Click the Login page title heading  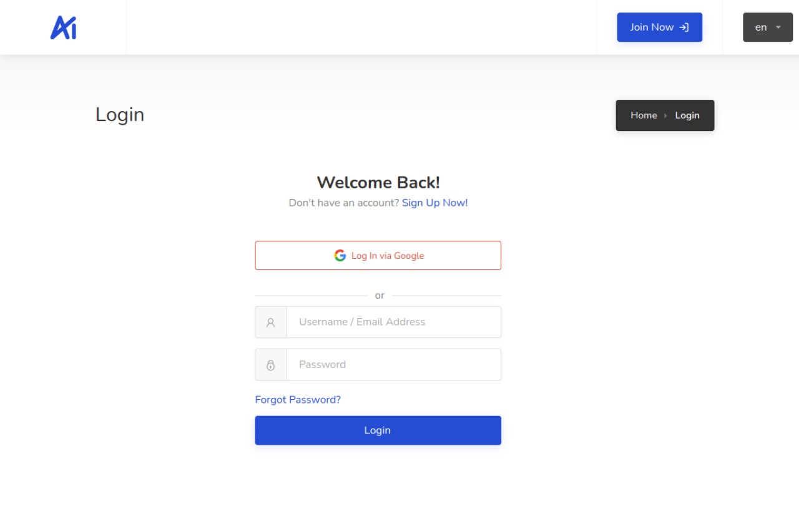[120, 115]
